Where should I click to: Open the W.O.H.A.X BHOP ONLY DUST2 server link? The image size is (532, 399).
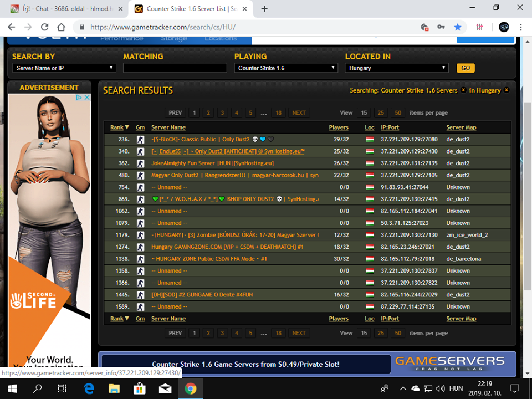click(x=236, y=199)
